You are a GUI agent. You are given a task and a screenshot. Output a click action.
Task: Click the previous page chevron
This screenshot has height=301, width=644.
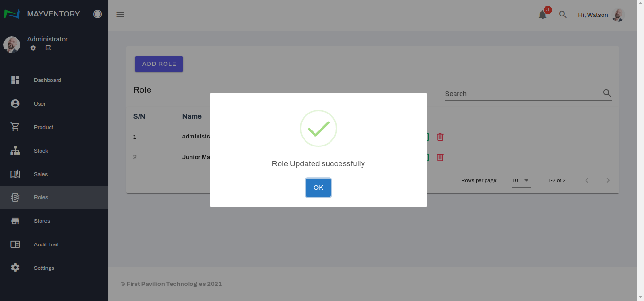point(587,180)
